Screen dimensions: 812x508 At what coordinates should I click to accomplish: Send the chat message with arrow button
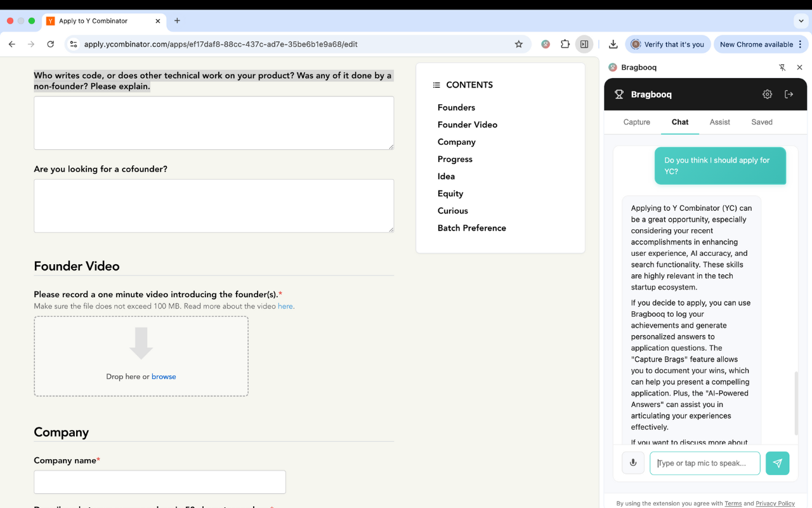coord(778,463)
